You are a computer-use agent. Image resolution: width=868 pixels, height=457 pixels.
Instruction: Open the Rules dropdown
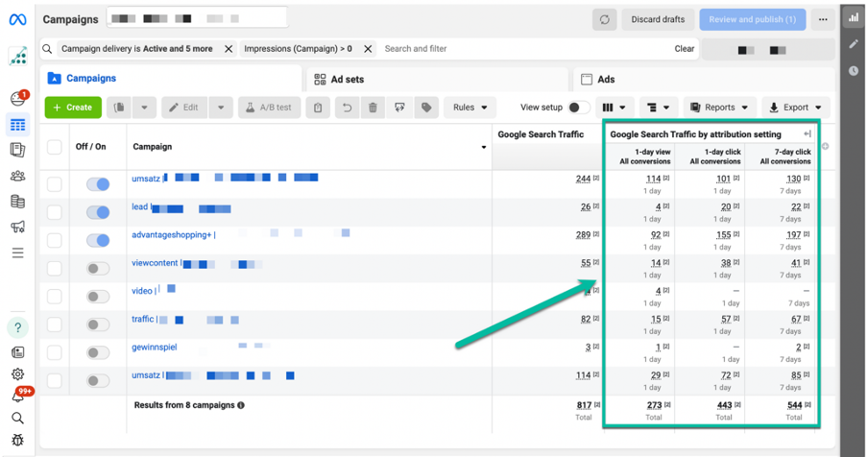click(470, 108)
